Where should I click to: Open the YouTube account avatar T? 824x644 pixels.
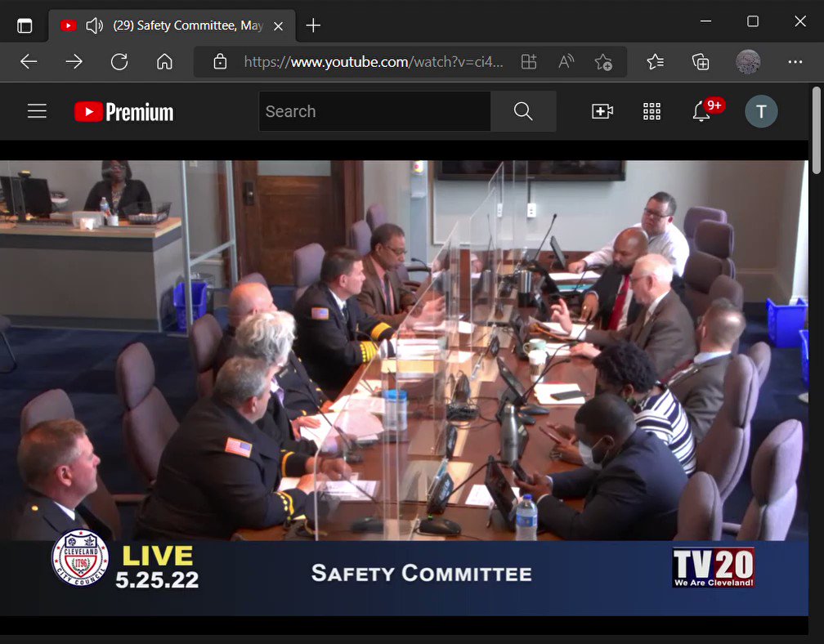point(761,111)
